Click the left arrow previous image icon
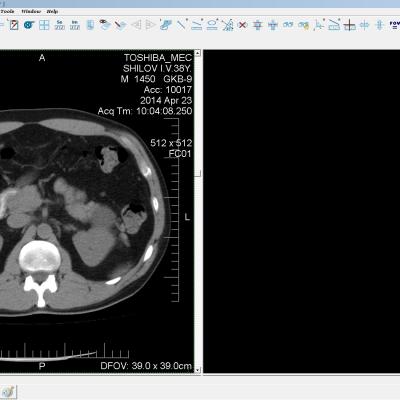This screenshot has height=400, width=400. (136, 25)
